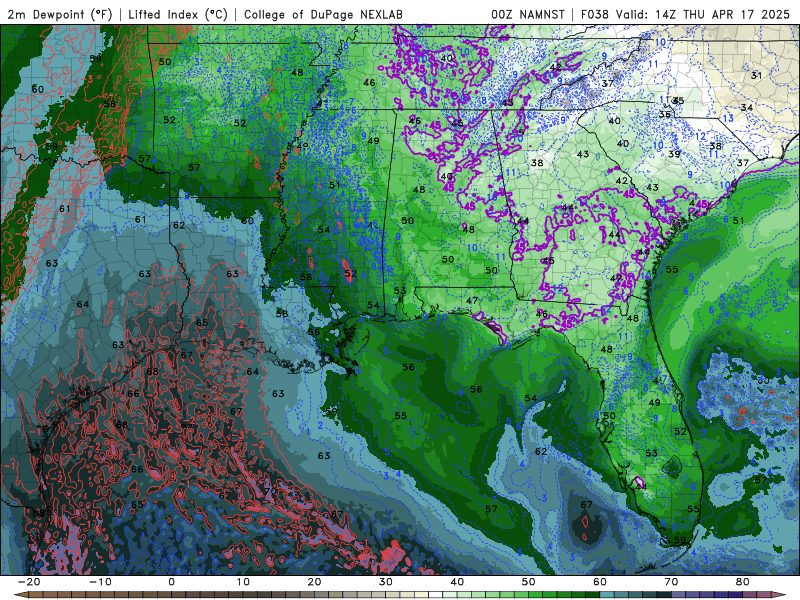Click the -10 label on the color scale

[x=100, y=582]
